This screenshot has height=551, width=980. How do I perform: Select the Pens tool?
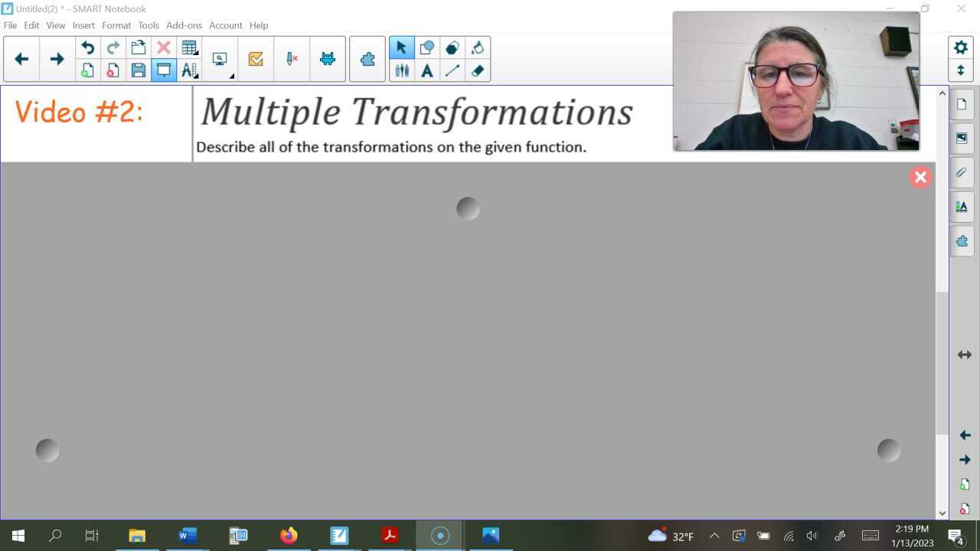[x=402, y=70]
